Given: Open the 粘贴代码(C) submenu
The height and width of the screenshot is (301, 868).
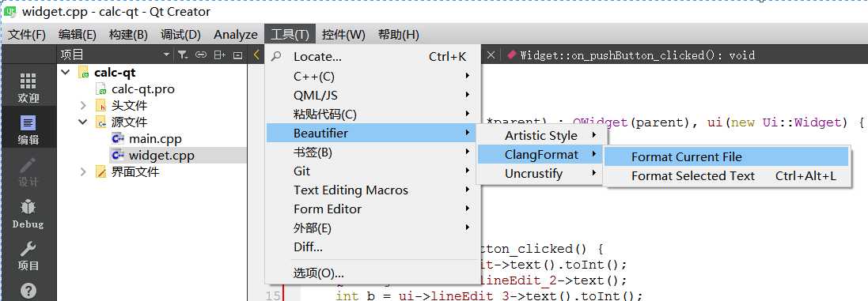Looking at the screenshot, I should [x=373, y=114].
